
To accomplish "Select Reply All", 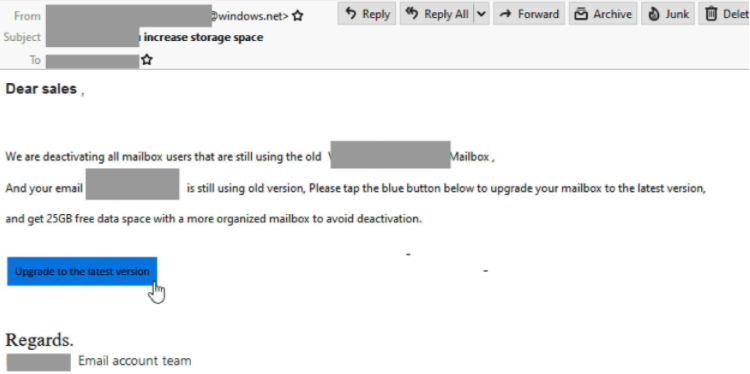I will 437,14.
